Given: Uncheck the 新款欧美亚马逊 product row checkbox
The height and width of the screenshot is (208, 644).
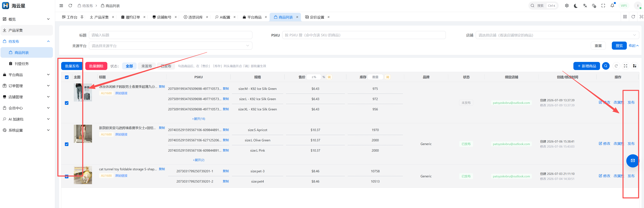Looking at the screenshot, I should [x=67, y=144].
